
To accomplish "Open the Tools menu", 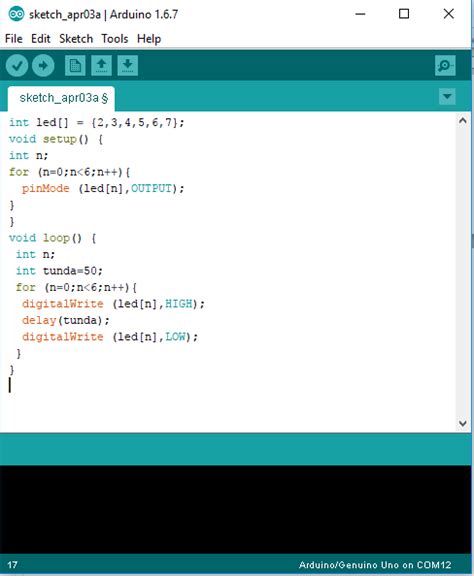I will coord(115,39).
